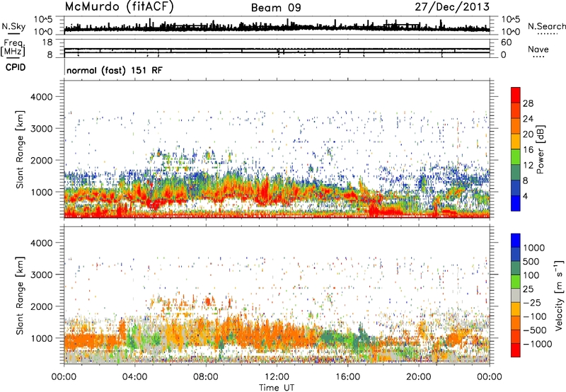Click the "Time UT" axis title
This screenshot has height=392, width=566.
277,388
